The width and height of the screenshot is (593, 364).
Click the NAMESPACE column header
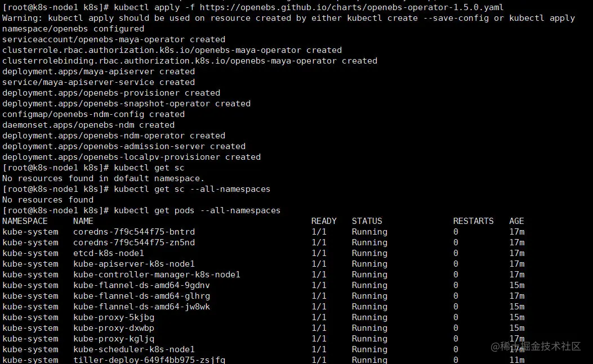(x=25, y=222)
